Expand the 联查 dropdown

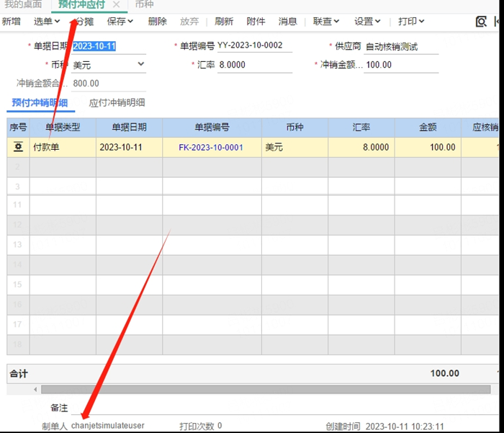click(326, 21)
